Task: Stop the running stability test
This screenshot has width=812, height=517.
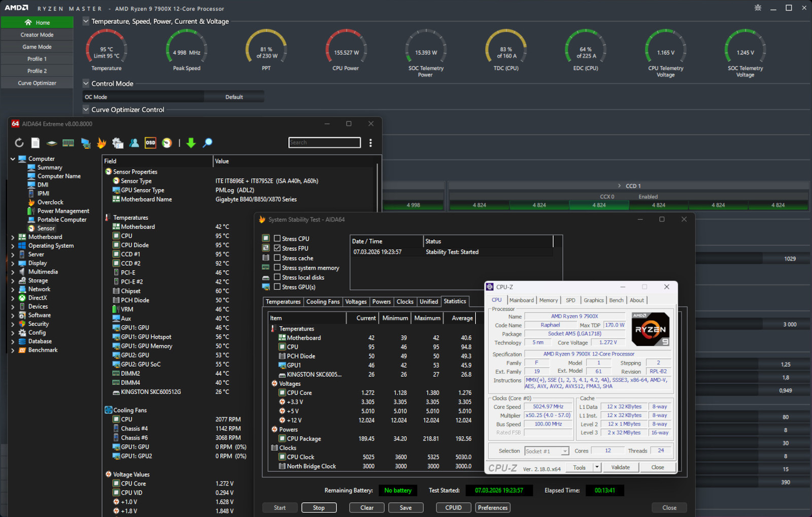Action: pyautogui.click(x=319, y=508)
